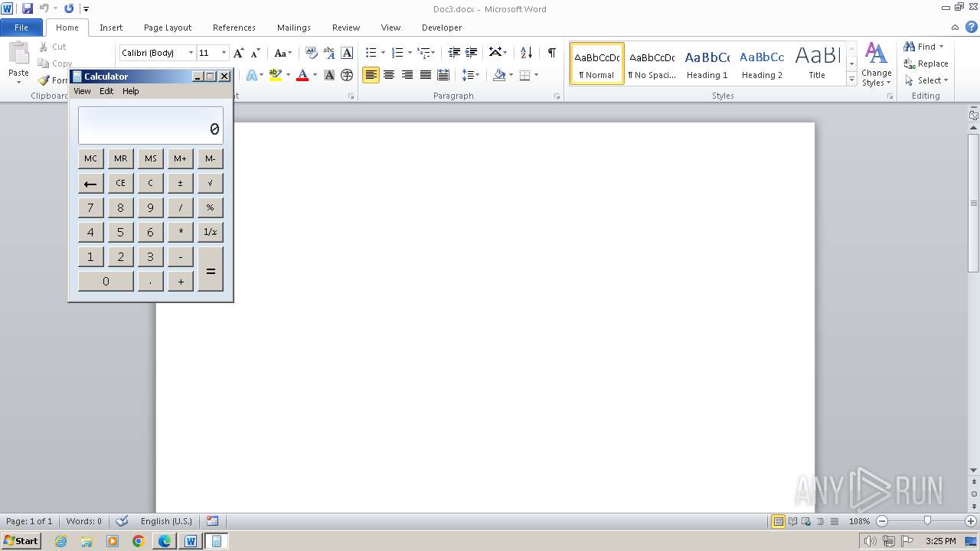Click the Font Color icon
This screenshot has height=551, width=980.
click(302, 75)
